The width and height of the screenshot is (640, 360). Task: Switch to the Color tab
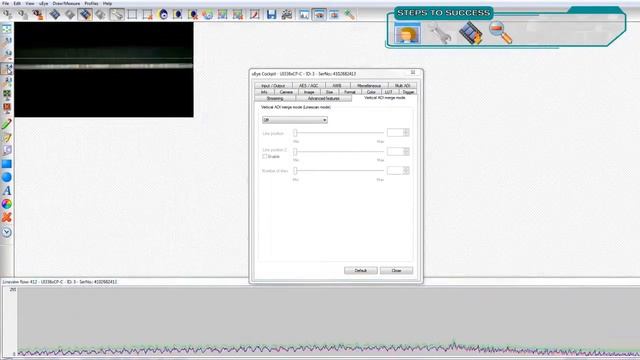371,92
